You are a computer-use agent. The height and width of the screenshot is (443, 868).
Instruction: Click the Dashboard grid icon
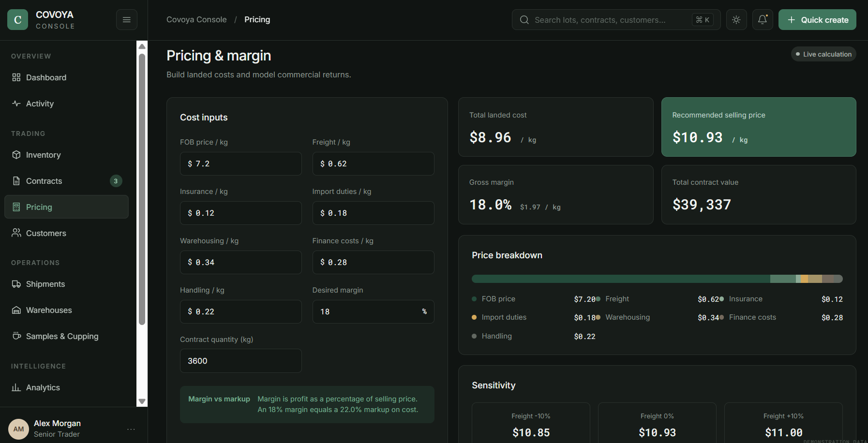click(16, 77)
